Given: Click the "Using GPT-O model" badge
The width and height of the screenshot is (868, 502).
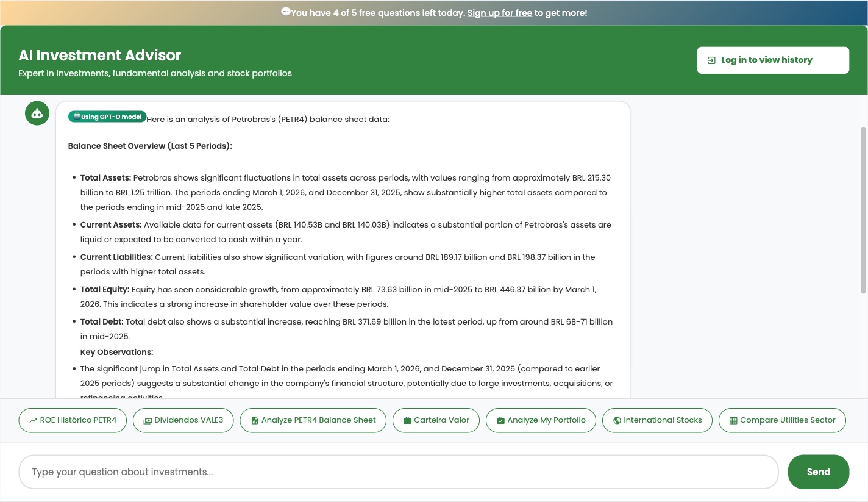Looking at the screenshot, I should click(107, 117).
